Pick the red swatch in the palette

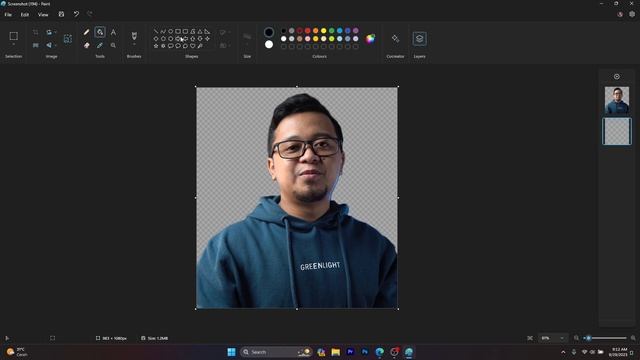point(307,31)
